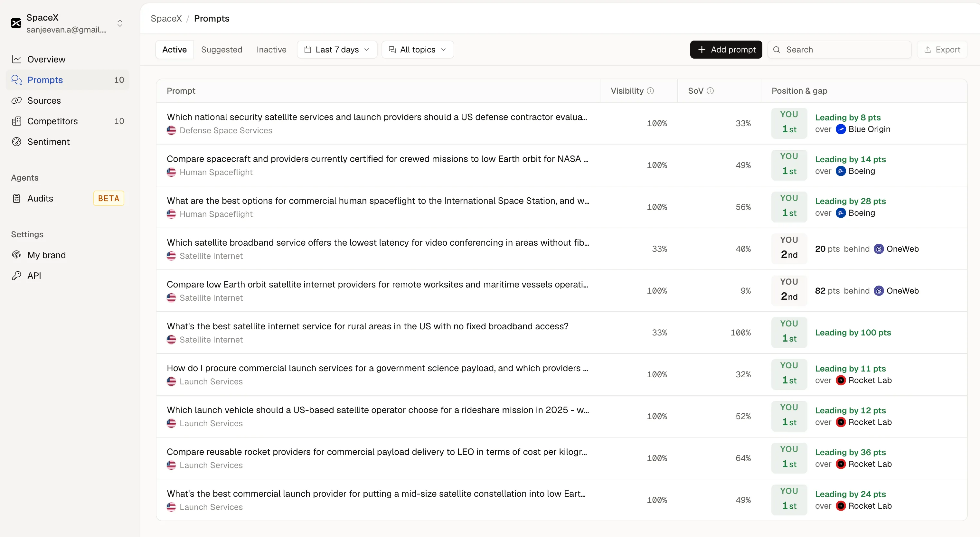Viewport: 980px width, 537px height.
Task: Click the Add prompt button
Action: 726,50
